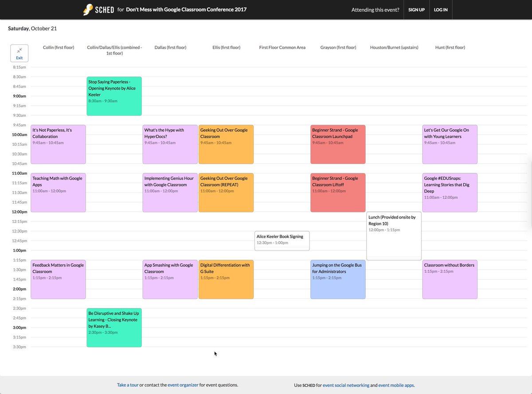Open Jumping on the Google Bus session

(338, 280)
